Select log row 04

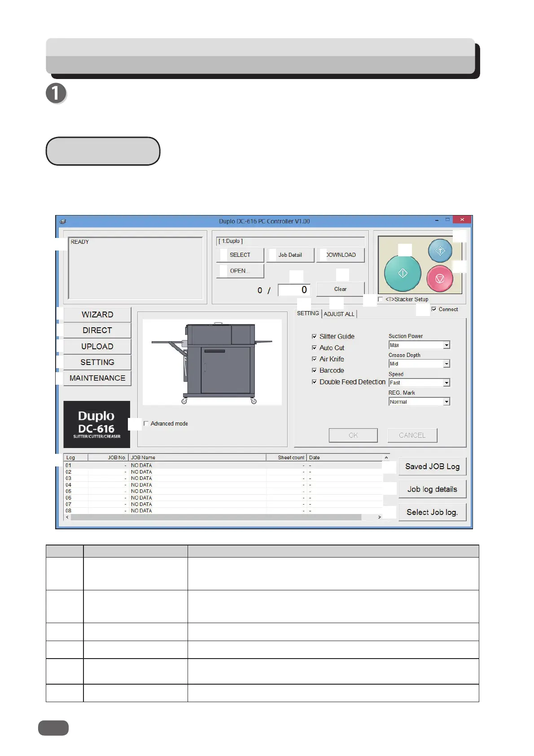tap(223, 485)
